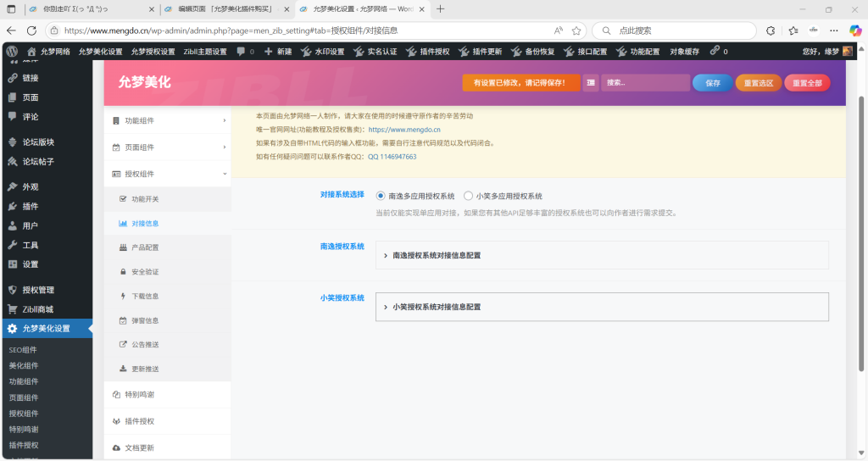Focus the 搜索 settings search field
The height and width of the screenshot is (461, 868).
coord(645,82)
